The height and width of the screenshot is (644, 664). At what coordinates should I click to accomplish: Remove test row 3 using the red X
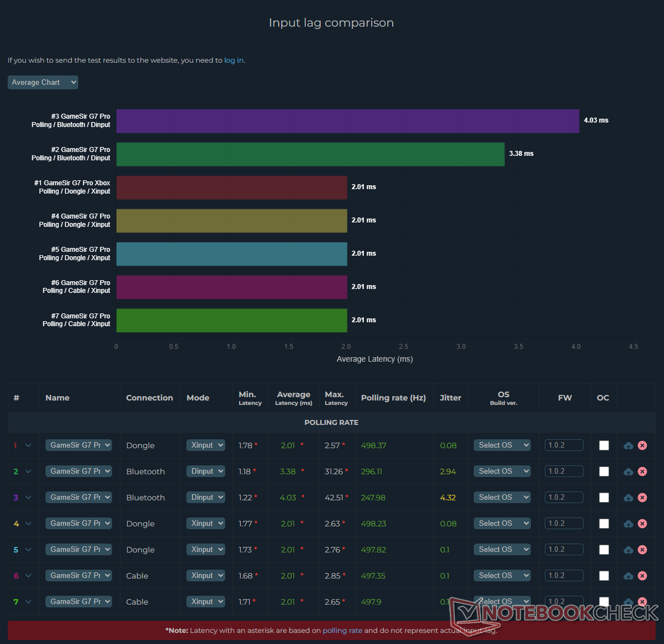tap(642, 498)
